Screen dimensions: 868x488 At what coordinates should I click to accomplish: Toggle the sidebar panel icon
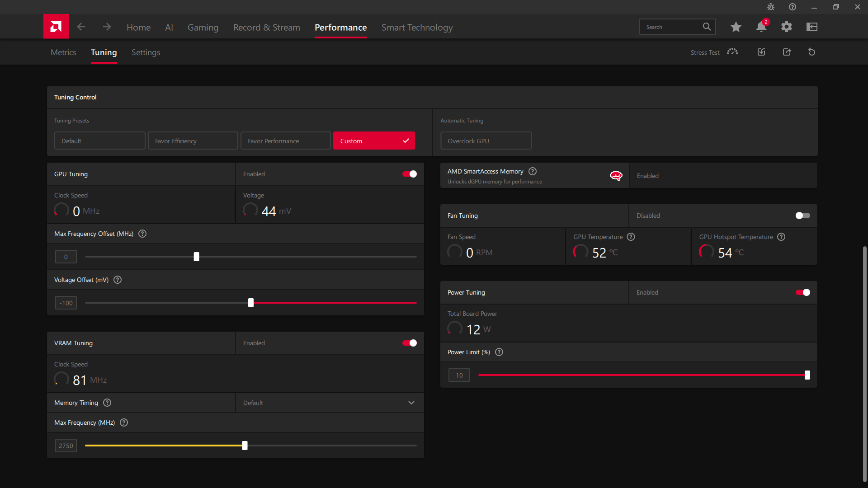click(812, 27)
